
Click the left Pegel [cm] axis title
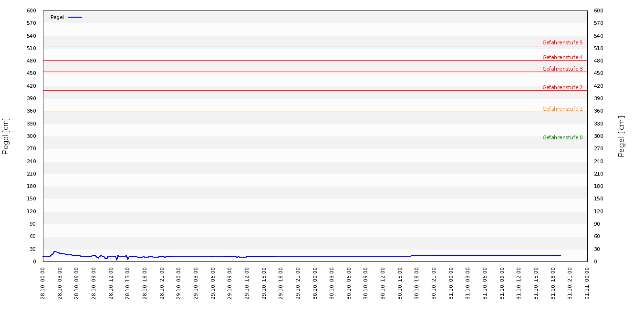point(6,136)
